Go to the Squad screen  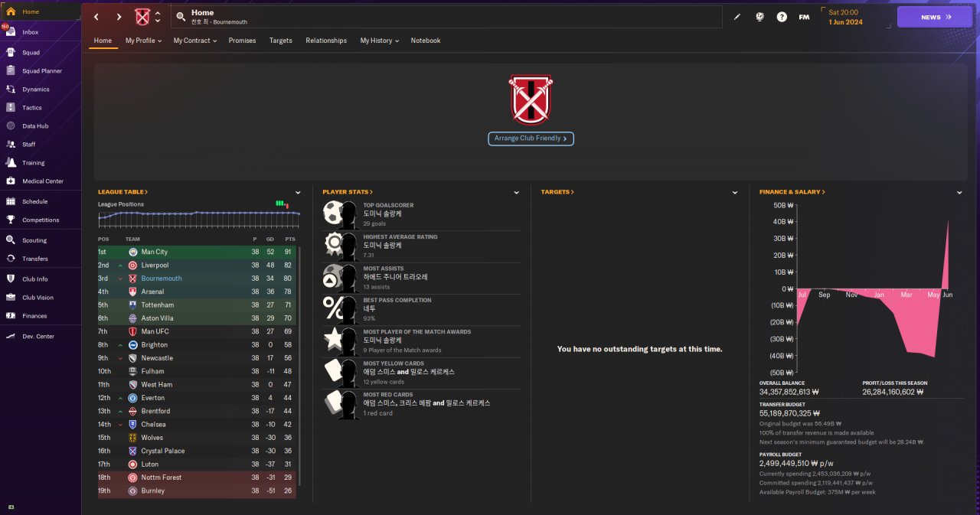[40, 53]
